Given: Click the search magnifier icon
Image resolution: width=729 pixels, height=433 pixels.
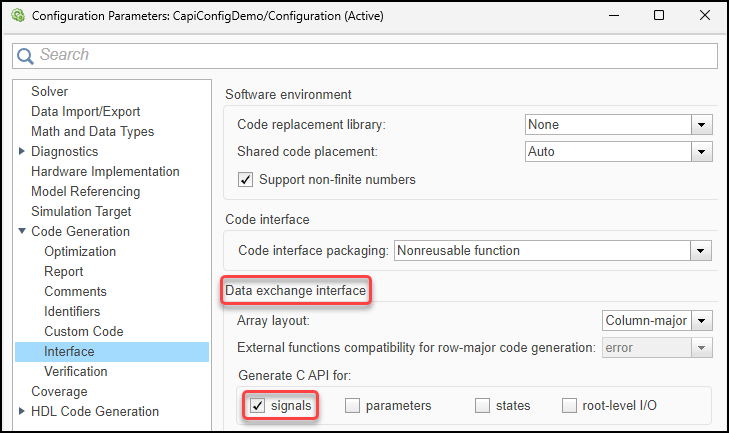Looking at the screenshot, I should click(x=26, y=56).
